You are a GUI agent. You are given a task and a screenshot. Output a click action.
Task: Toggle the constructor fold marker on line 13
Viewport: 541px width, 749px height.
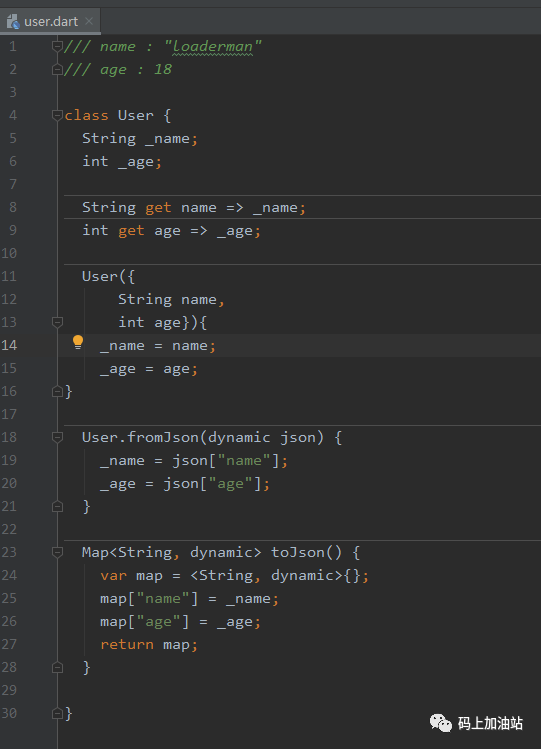click(x=57, y=322)
